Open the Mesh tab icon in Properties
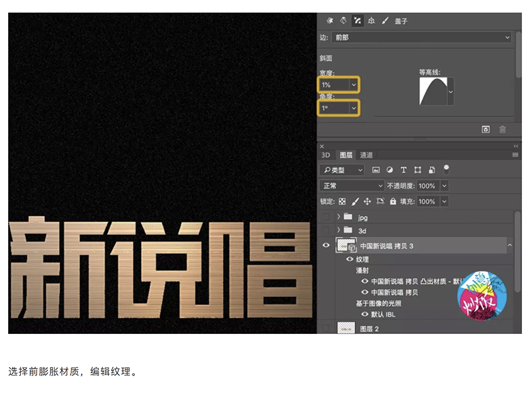 [x=330, y=21]
